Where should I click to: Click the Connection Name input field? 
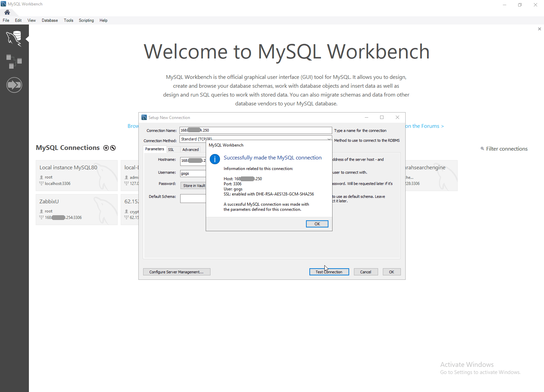256,130
